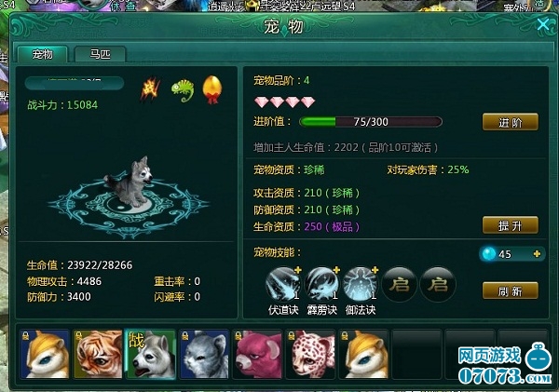Click the red 战 battle icon
This screenshot has width=559, height=392.
(150, 89)
